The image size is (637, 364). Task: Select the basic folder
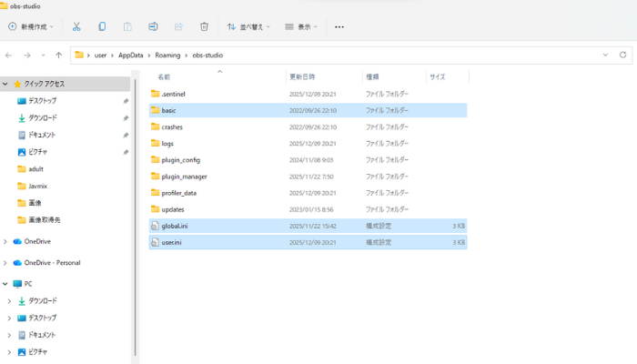pyautogui.click(x=308, y=110)
